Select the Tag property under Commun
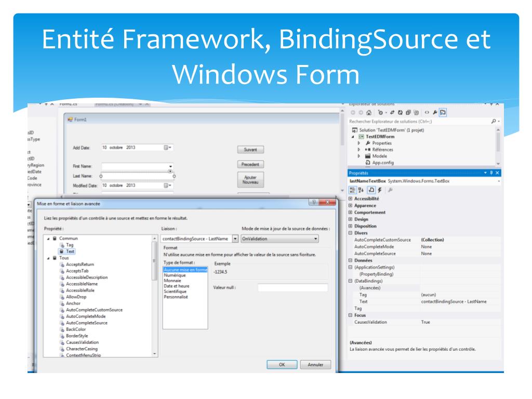Screen dimensions: 532x399 70,245
